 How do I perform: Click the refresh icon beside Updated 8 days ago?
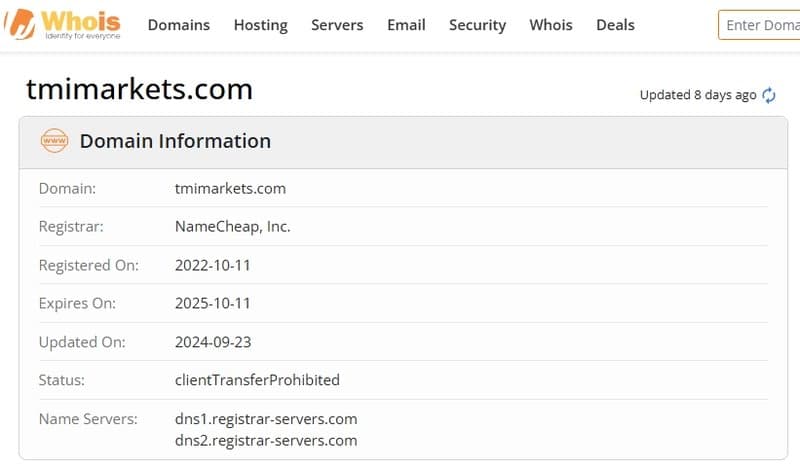pyautogui.click(x=769, y=95)
